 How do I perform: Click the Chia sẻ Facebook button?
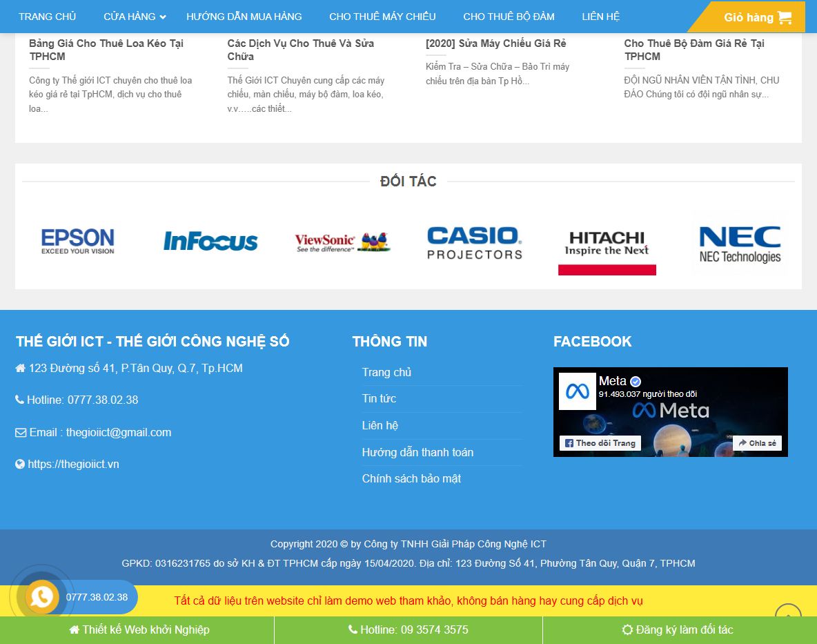click(x=757, y=443)
